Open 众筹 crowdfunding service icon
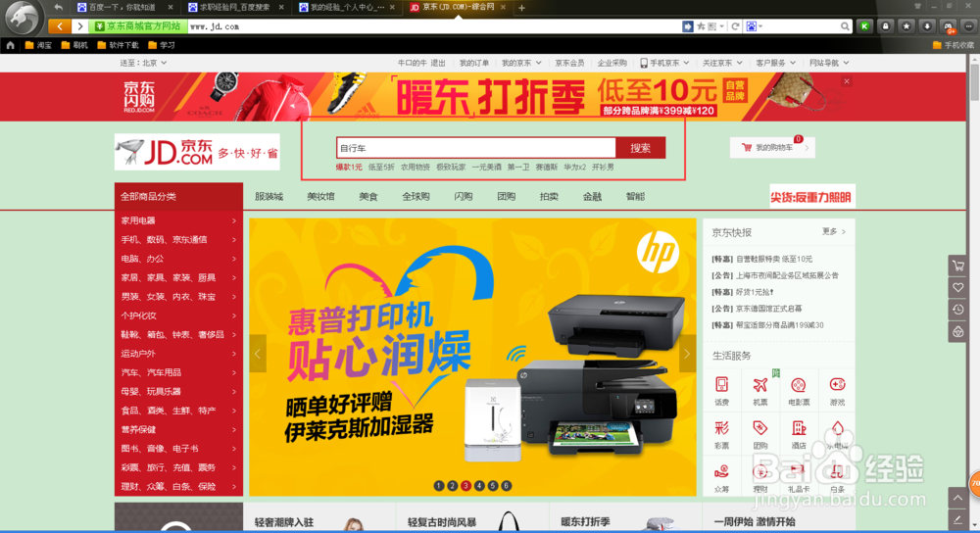Image resolution: width=980 pixels, height=533 pixels. 722,478
